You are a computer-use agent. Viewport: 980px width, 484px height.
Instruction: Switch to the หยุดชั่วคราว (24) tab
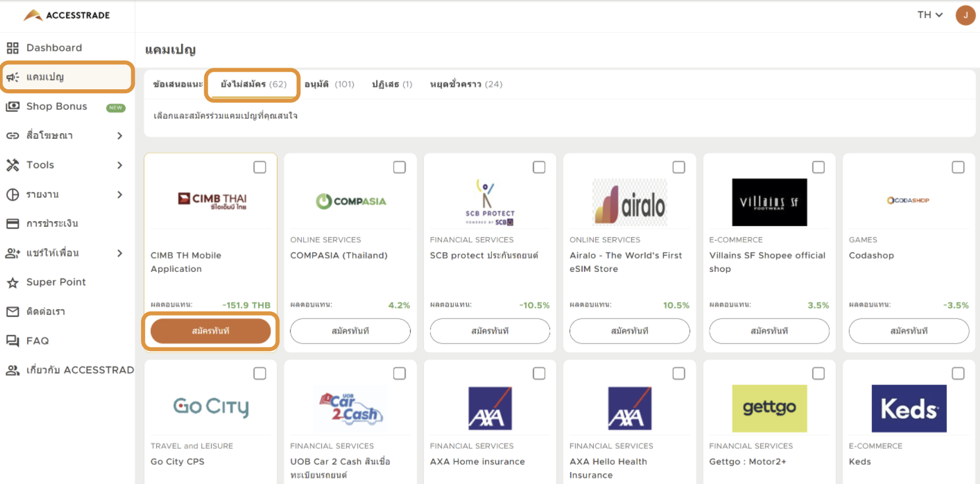[466, 84]
